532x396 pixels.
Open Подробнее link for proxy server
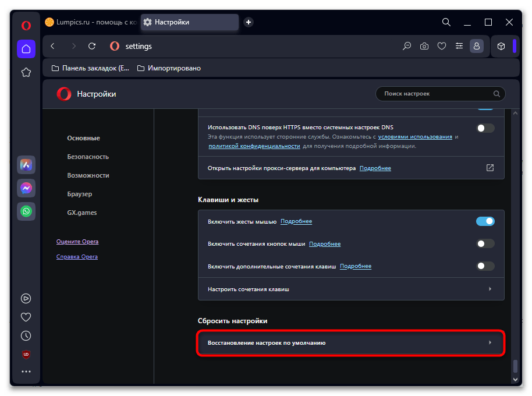(375, 168)
